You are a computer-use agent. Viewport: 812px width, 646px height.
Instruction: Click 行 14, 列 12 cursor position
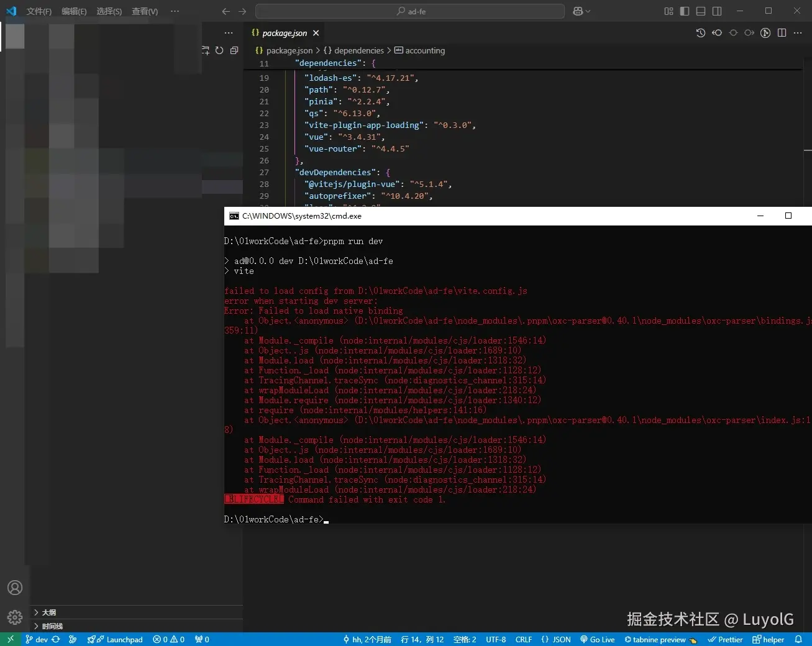[x=422, y=639]
